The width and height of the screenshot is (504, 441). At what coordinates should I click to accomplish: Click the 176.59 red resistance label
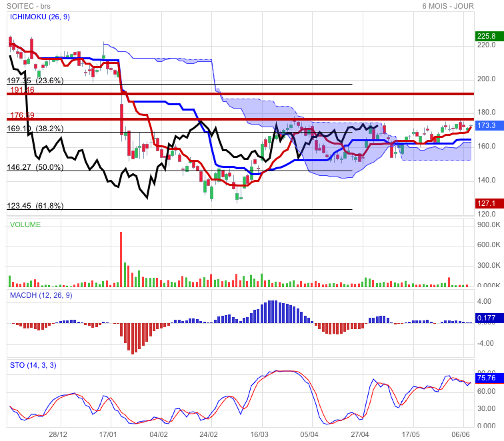click(x=22, y=115)
